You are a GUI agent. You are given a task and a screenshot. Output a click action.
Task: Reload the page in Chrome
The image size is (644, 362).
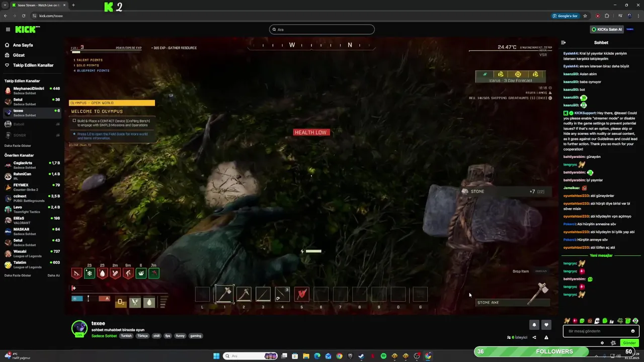(x=24, y=16)
